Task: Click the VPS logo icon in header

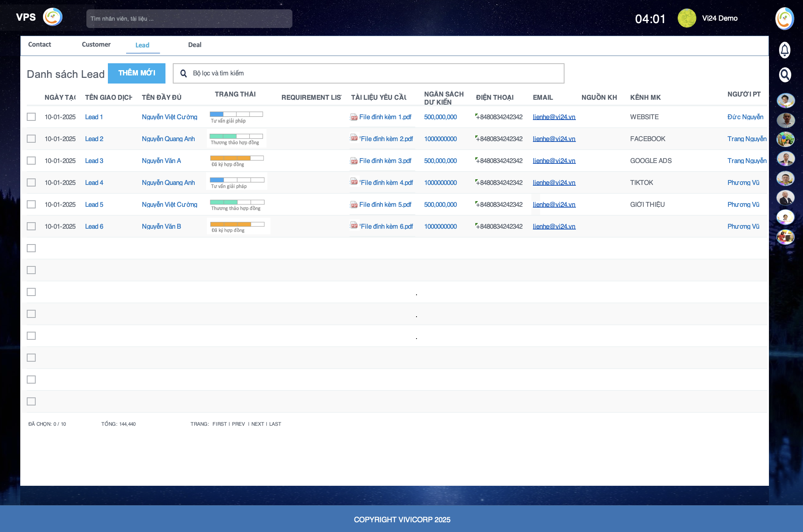Action: point(53,17)
